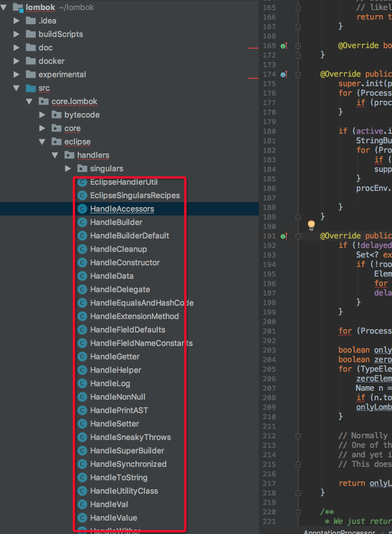Click the HandleCleanup class icon

(82, 249)
